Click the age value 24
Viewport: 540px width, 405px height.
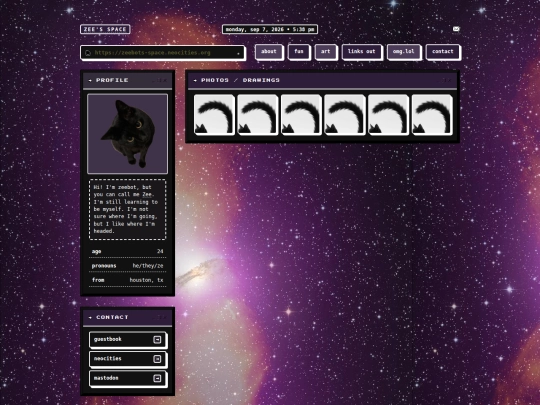pos(160,251)
